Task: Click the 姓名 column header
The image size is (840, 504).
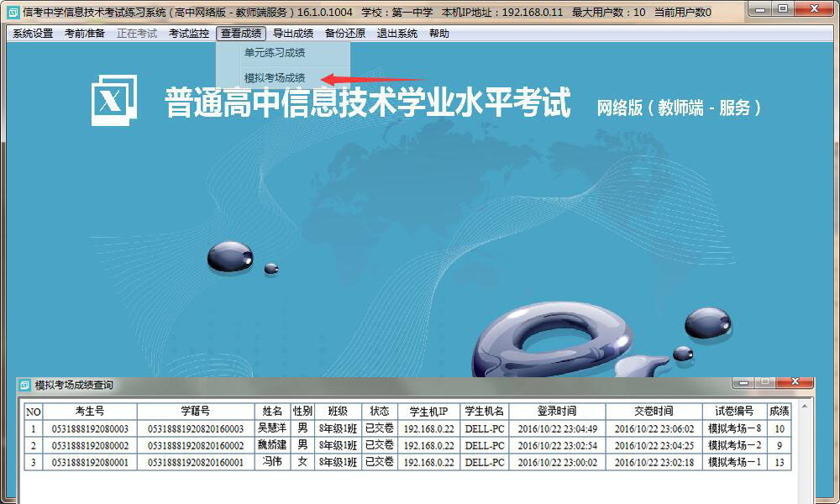Action: (x=272, y=412)
